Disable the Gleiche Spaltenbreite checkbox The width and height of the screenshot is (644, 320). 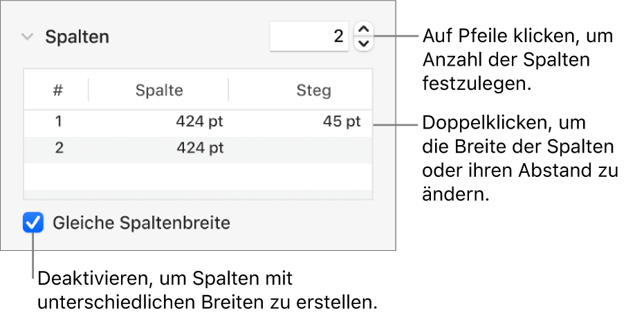point(33,223)
